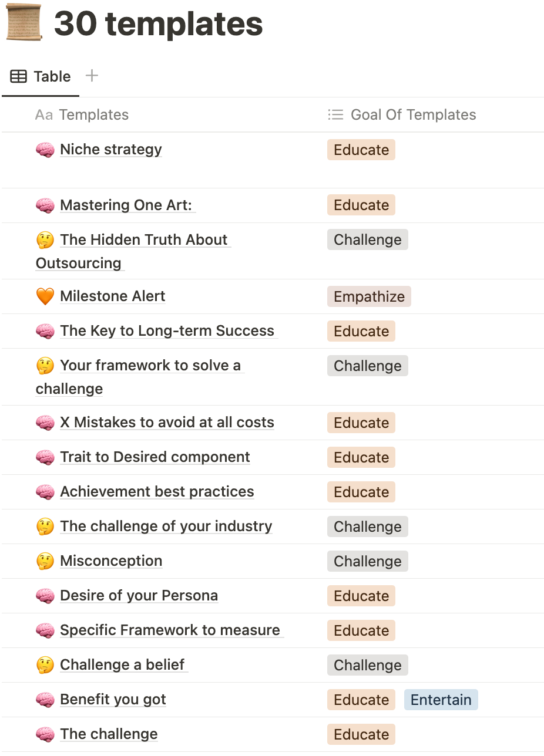Click the Aa icon in Templates header
The image size is (544, 756).
[44, 114]
